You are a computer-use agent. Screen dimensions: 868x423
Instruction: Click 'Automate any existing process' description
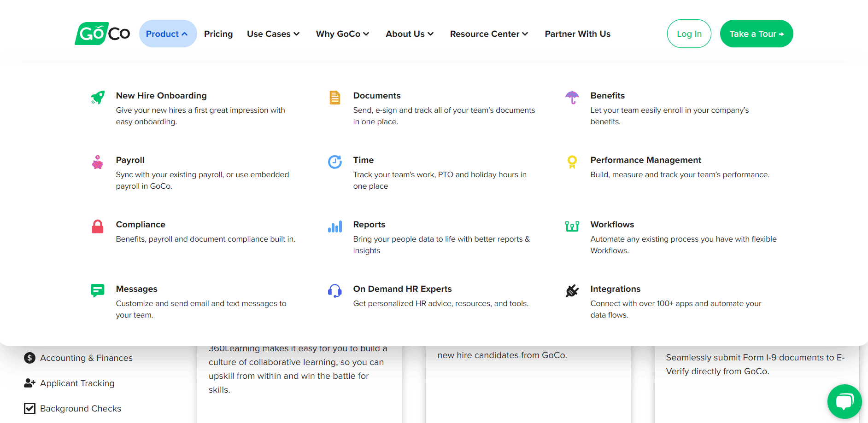click(684, 244)
